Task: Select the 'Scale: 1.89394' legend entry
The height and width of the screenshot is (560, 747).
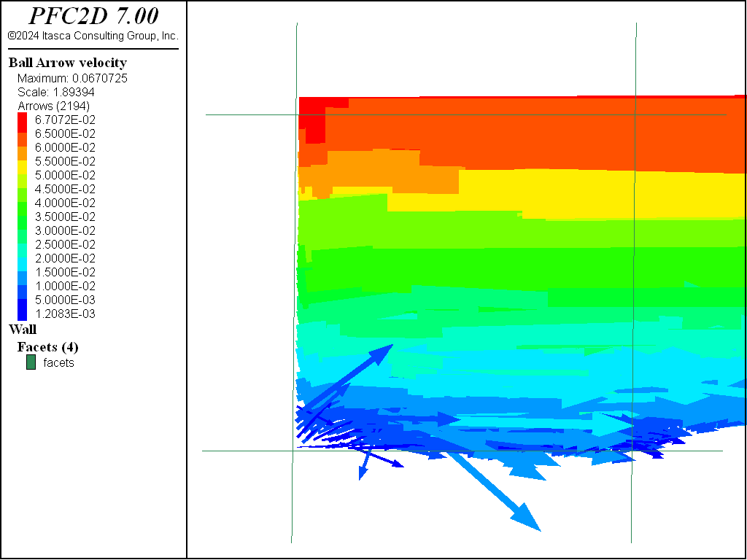Action: click(56, 93)
